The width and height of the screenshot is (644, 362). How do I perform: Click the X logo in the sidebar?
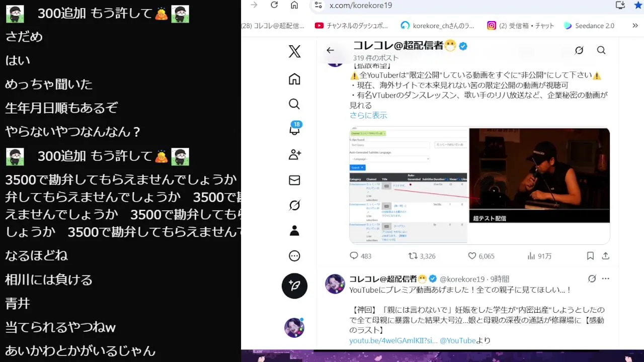[295, 52]
